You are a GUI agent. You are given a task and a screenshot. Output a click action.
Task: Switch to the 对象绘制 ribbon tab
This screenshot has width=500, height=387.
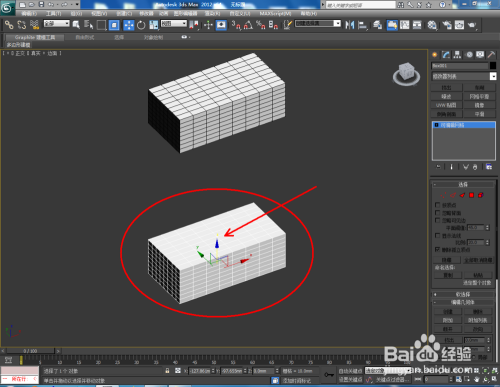(153, 37)
